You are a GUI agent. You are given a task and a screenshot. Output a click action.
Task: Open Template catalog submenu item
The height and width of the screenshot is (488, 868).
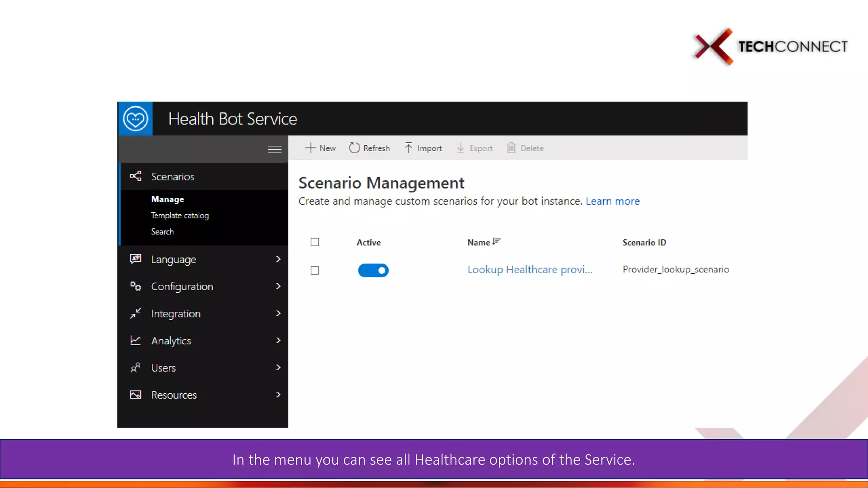pyautogui.click(x=180, y=215)
